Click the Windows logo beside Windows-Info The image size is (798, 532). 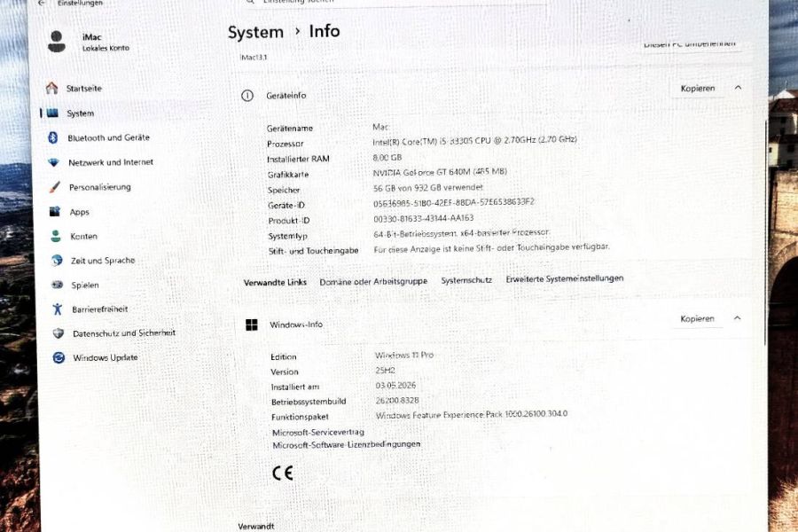252,325
